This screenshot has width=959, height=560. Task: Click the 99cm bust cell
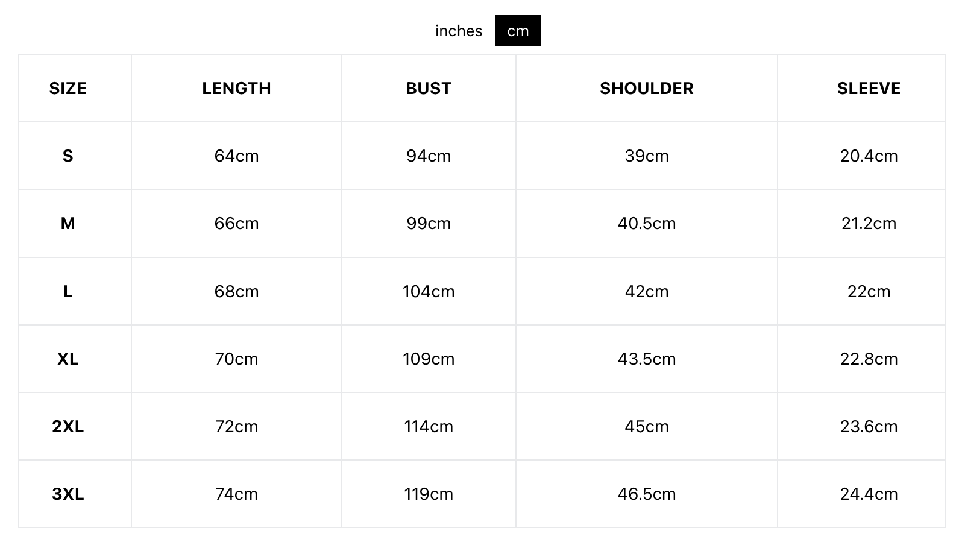(x=429, y=224)
